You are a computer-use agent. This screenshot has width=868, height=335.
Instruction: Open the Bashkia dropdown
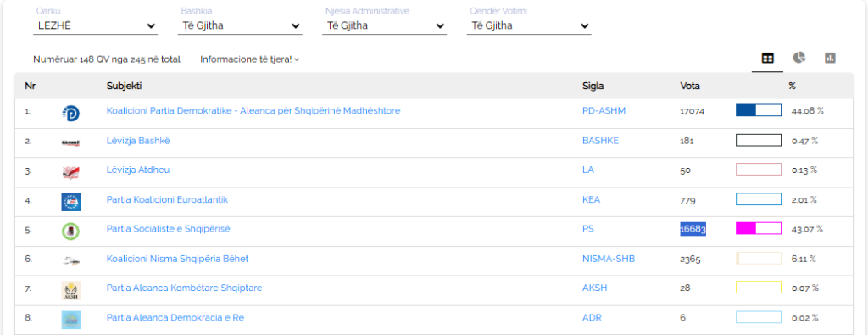click(240, 25)
